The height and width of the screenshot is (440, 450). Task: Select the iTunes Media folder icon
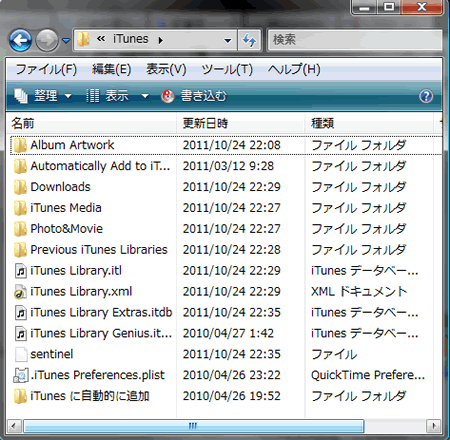click(x=20, y=208)
